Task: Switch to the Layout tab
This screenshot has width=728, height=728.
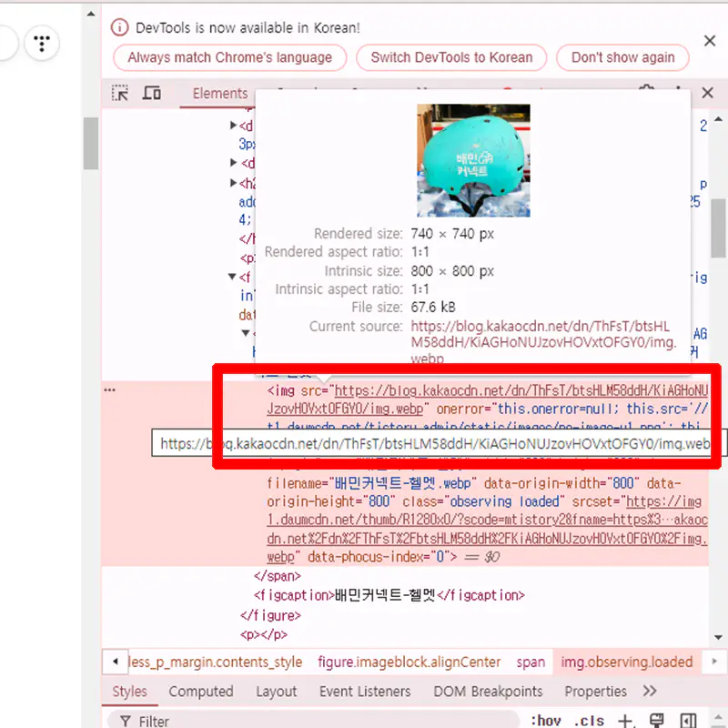Action: click(x=277, y=692)
